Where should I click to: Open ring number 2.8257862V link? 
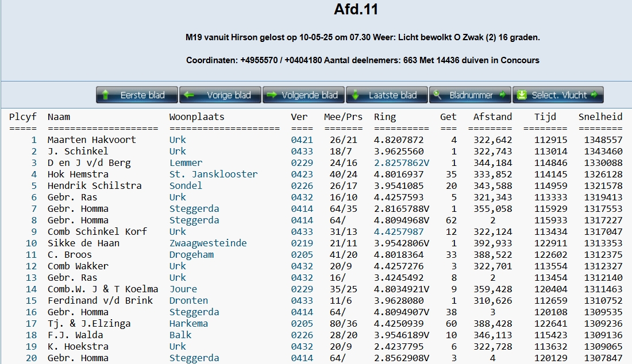point(401,162)
